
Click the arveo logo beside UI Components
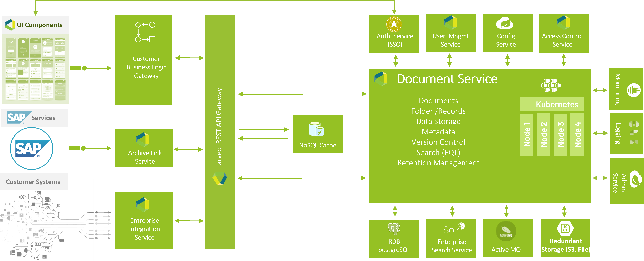tap(10, 24)
